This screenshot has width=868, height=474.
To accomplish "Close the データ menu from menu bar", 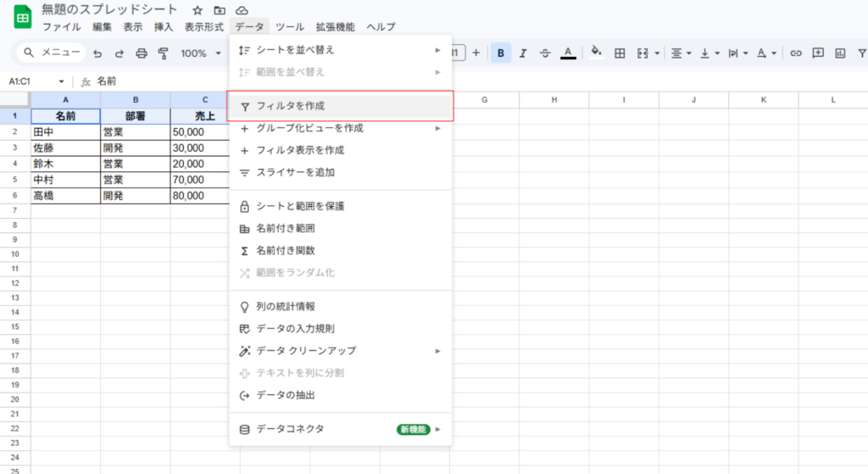I will pyautogui.click(x=249, y=26).
